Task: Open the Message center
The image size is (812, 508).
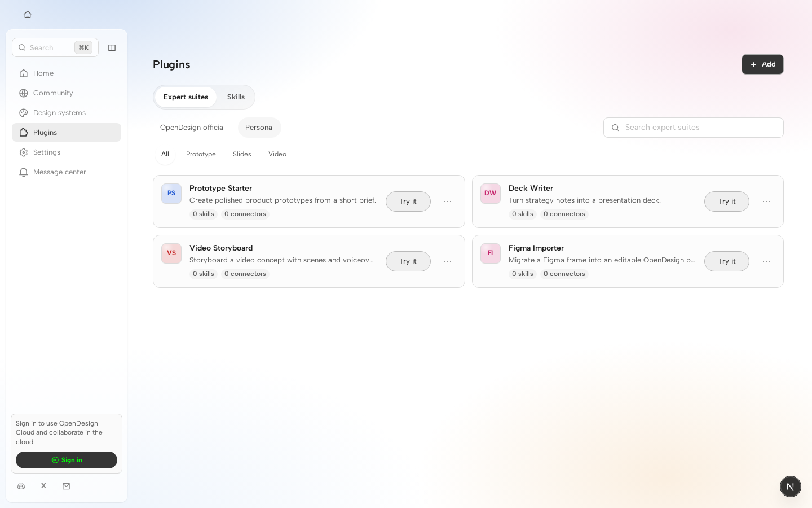Action: (x=67, y=172)
